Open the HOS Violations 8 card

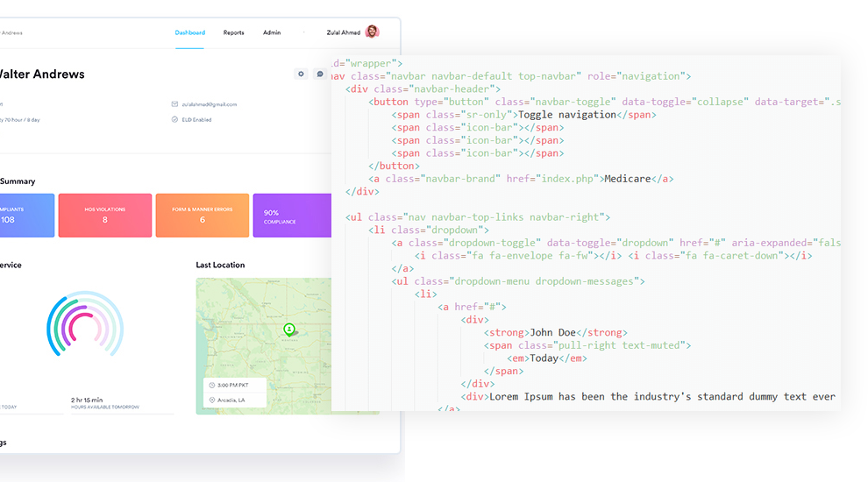[x=105, y=216]
